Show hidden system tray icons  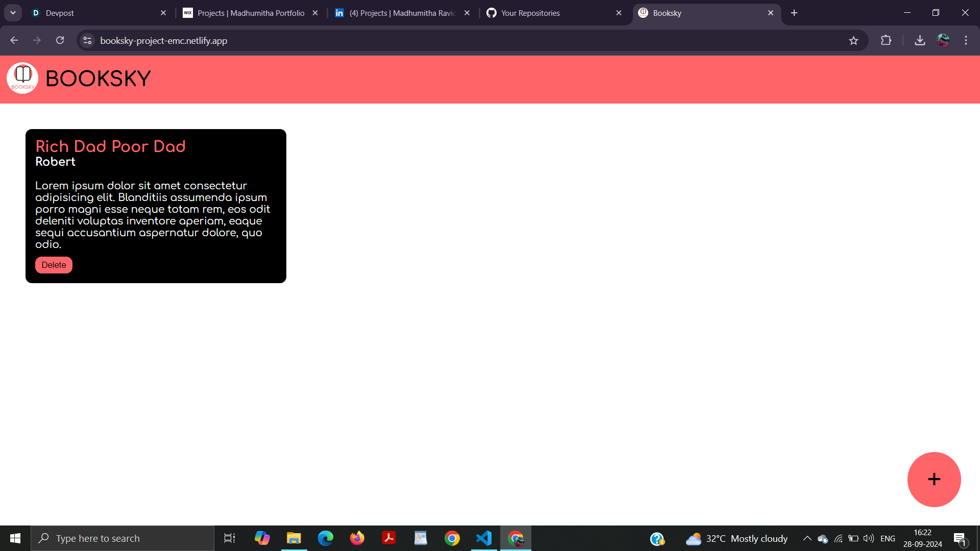click(807, 538)
